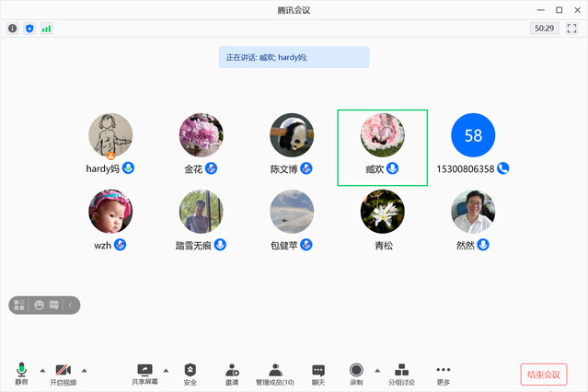Open the meeting info icon

[12, 29]
